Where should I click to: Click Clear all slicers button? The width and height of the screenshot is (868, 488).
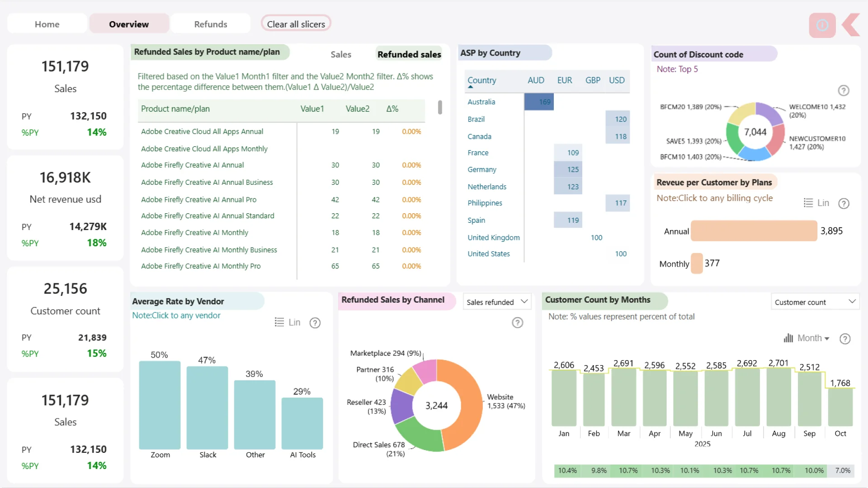[296, 24]
